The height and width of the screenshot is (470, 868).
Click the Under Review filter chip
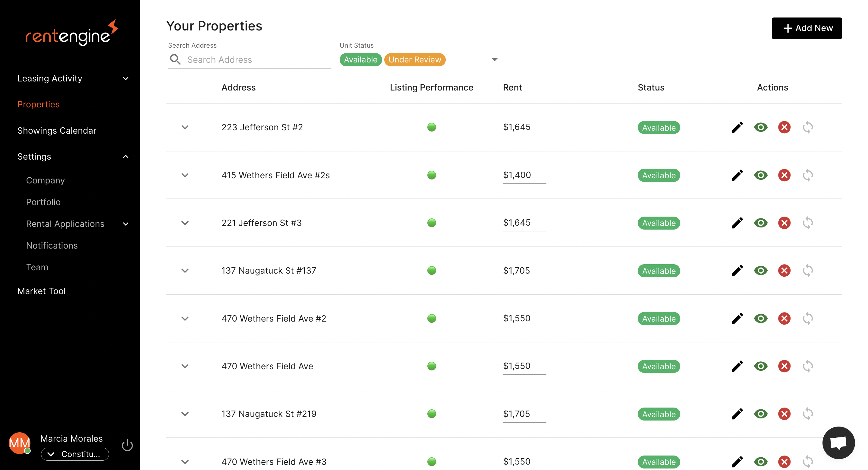tap(415, 60)
